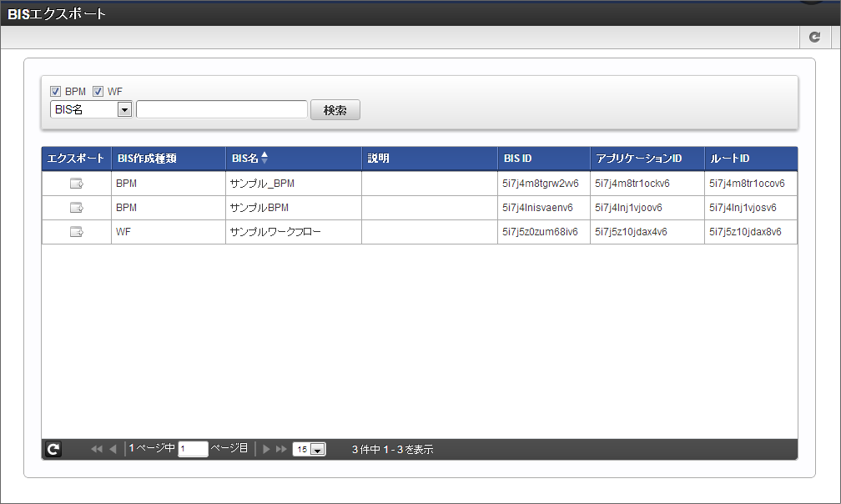Viewport: 841px width, 504px height.
Task: Click the アプリケーションID column header
Action: (x=639, y=158)
